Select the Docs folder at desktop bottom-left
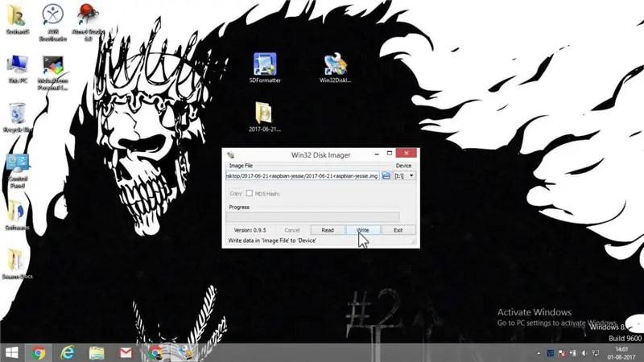This screenshot has width=644, height=362. click(17, 265)
